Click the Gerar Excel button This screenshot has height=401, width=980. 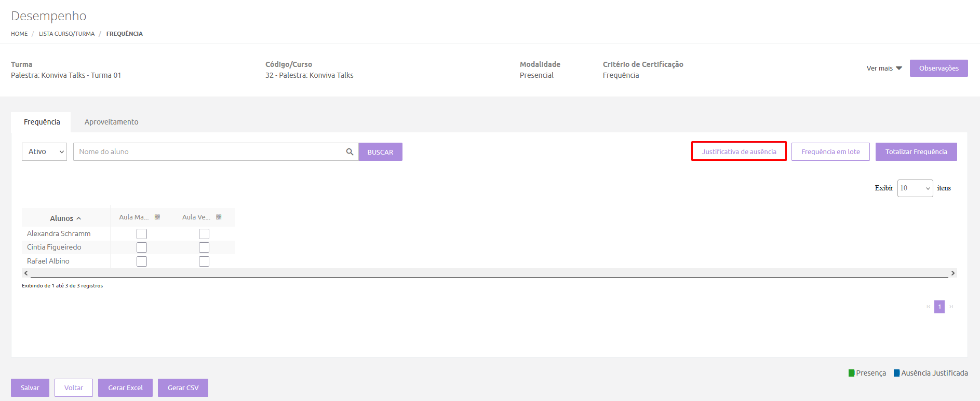click(125, 388)
